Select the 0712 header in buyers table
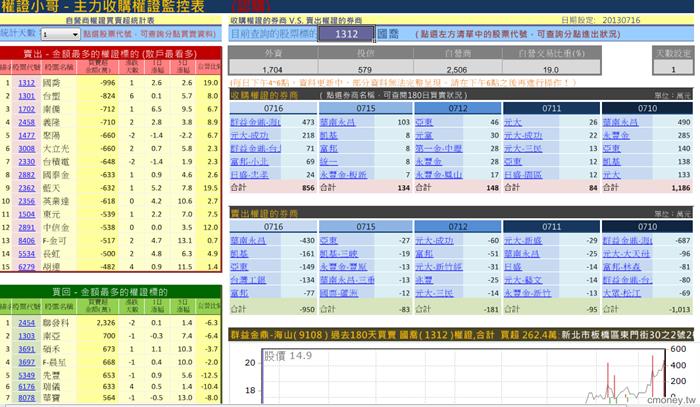The image size is (700, 407). coord(458,108)
